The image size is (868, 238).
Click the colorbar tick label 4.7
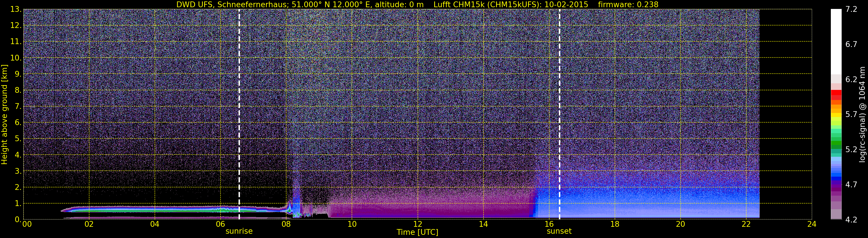851,184
